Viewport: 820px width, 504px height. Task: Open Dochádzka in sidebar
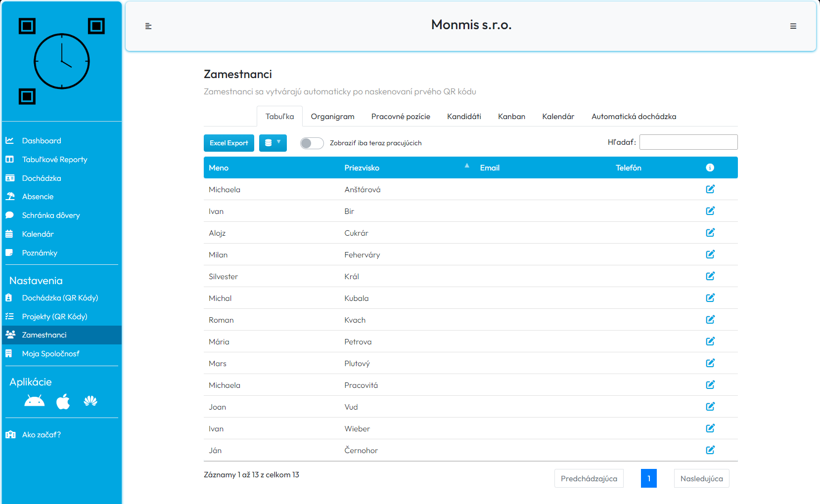[62, 178]
